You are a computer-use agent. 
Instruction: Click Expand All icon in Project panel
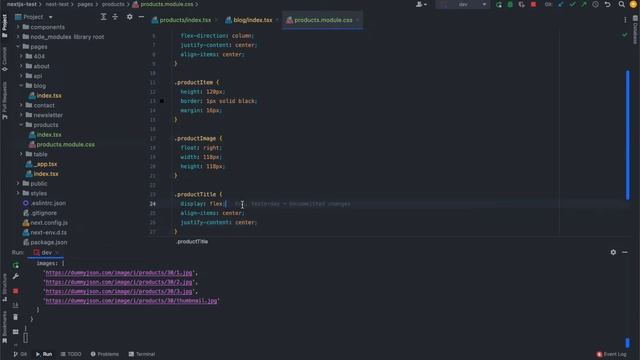pos(103,17)
